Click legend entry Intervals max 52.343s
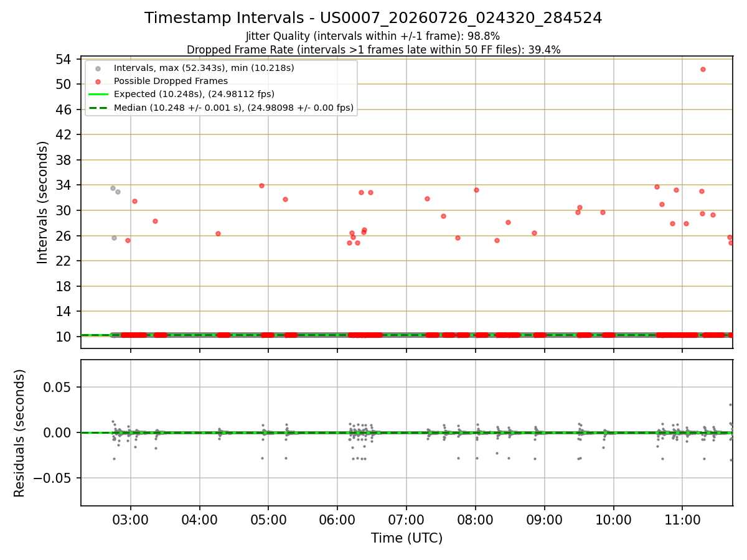This screenshot has height=560, width=747. pos(204,68)
